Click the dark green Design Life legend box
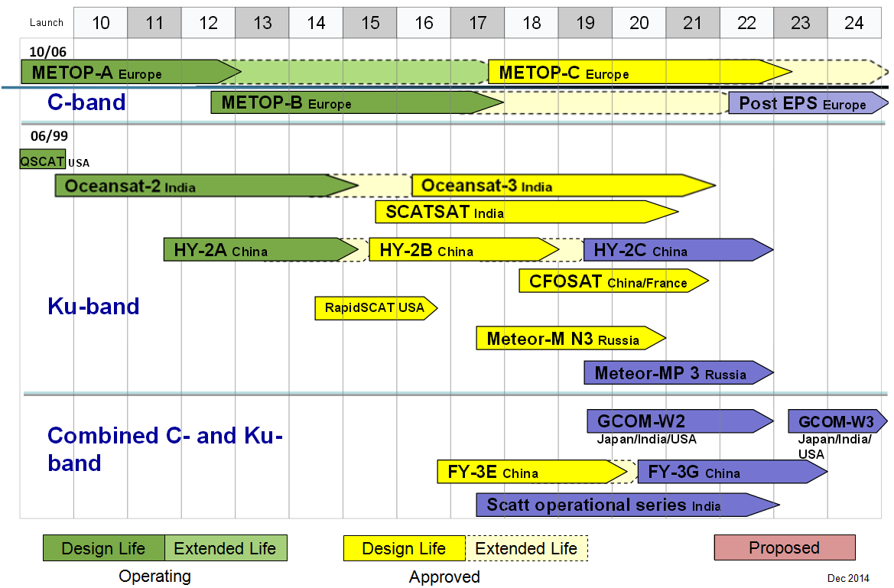Viewport: 894px width, 588px height. 104,548
